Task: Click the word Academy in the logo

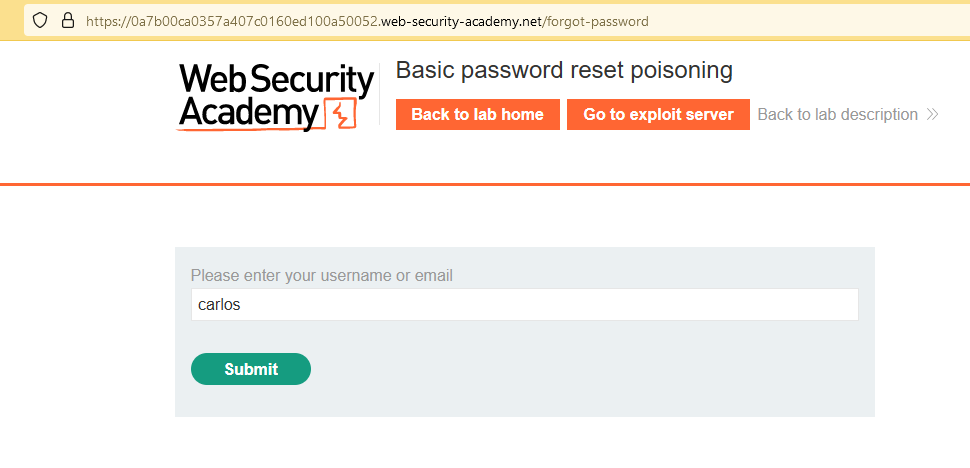Action: (248, 115)
